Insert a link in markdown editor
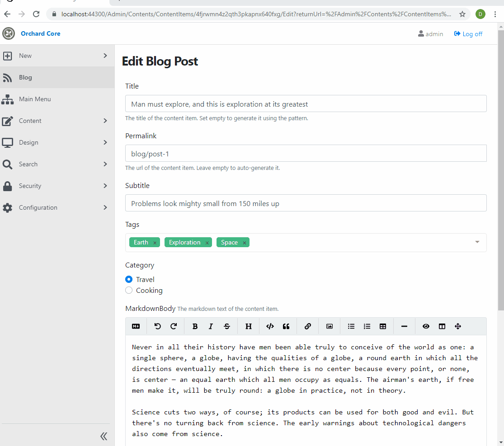This screenshot has height=446, width=504. 308,326
